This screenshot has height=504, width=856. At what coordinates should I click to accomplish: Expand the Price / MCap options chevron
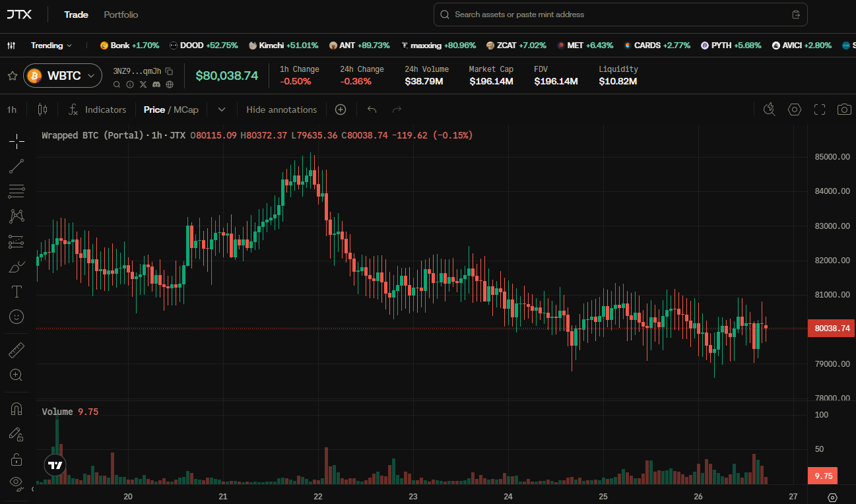click(x=222, y=110)
